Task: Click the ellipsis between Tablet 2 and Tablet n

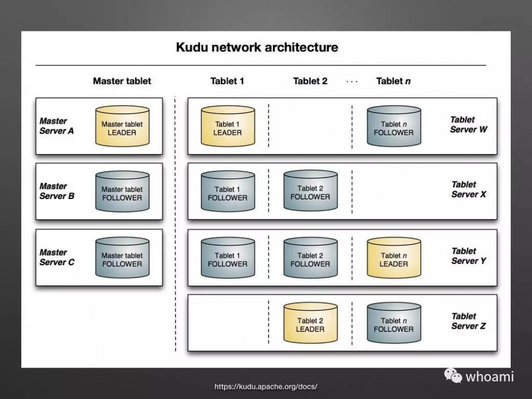Action: [x=352, y=81]
